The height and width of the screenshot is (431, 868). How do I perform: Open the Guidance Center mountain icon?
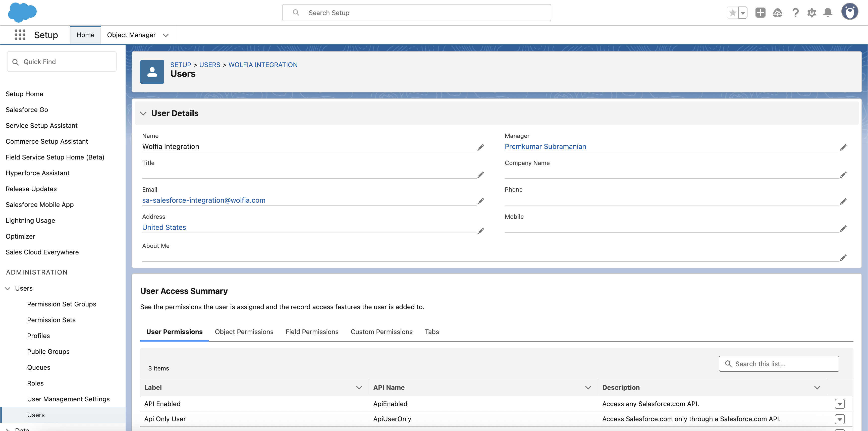[x=778, y=13]
